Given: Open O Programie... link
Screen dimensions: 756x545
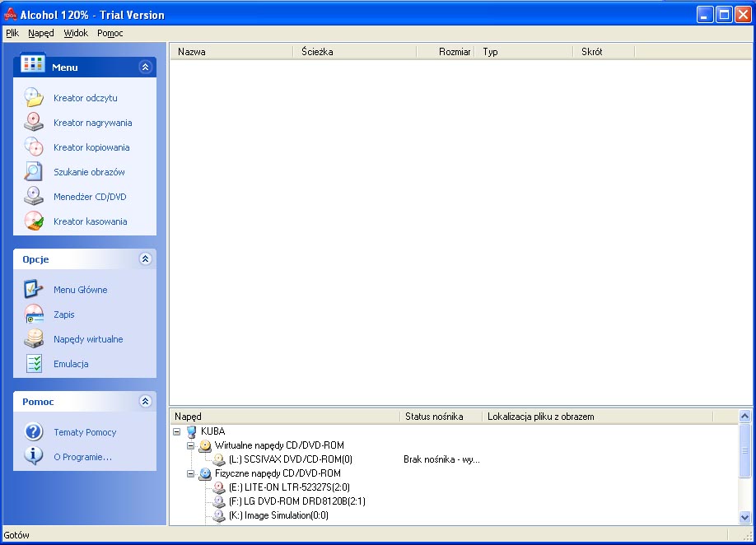Looking at the screenshot, I should coord(82,457).
